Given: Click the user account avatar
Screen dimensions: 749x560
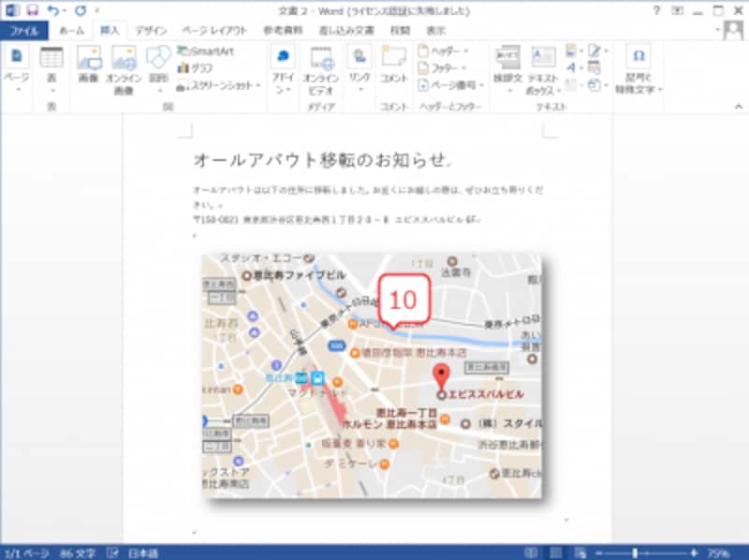Looking at the screenshot, I should [x=733, y=32].
